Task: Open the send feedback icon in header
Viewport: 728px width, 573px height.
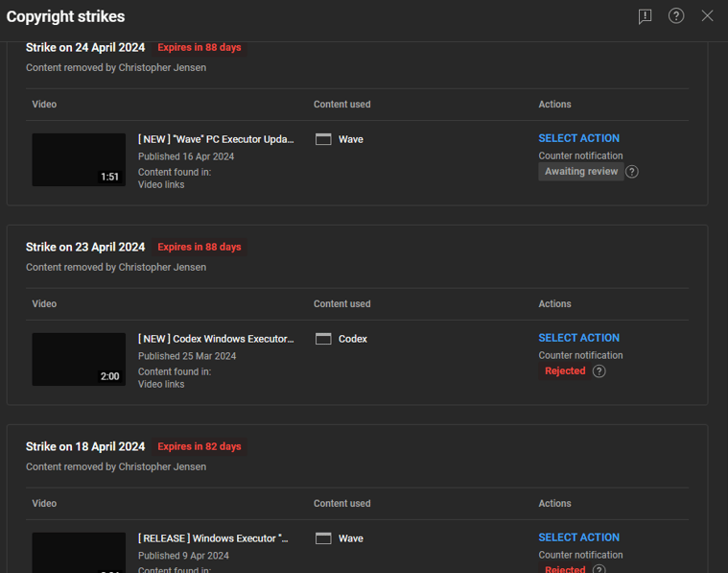Action: click(645, 16)
